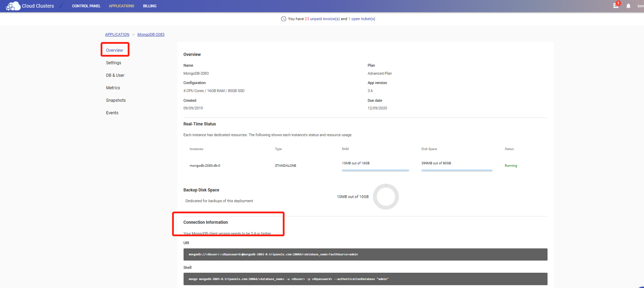Open the Events sidebar tab
The width and height of the screenshot is (644, 288).
112,113
